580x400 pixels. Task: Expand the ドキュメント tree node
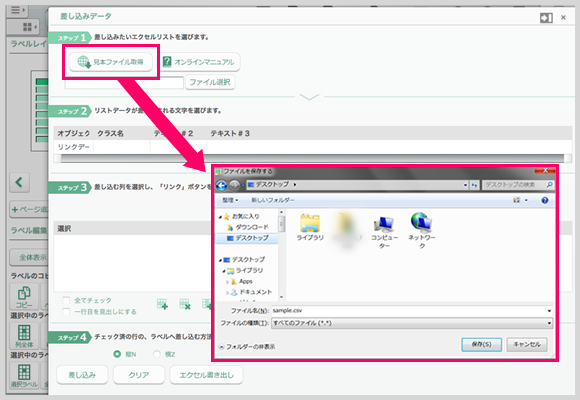coord(227,293)
